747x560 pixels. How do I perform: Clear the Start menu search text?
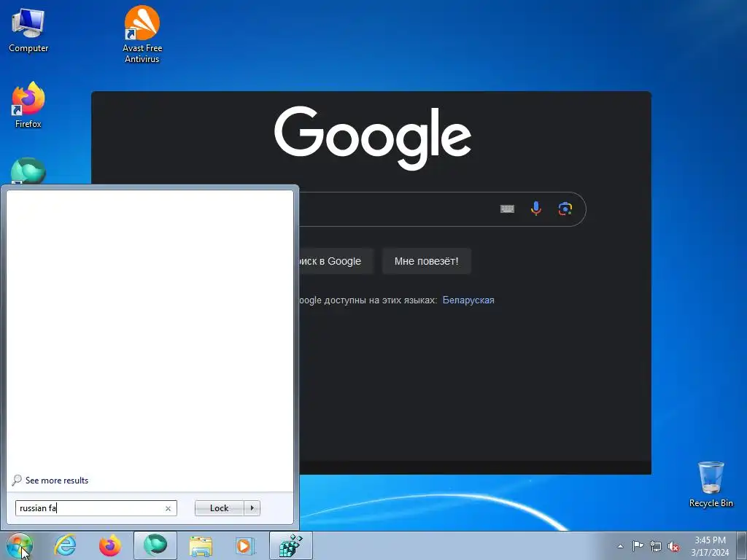click(168, 508)
